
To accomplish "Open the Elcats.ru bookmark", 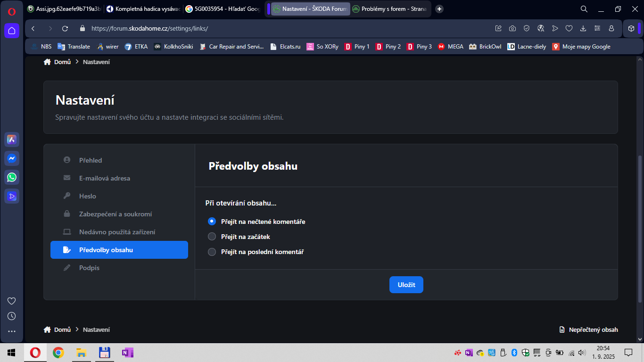I will [285, 47].
